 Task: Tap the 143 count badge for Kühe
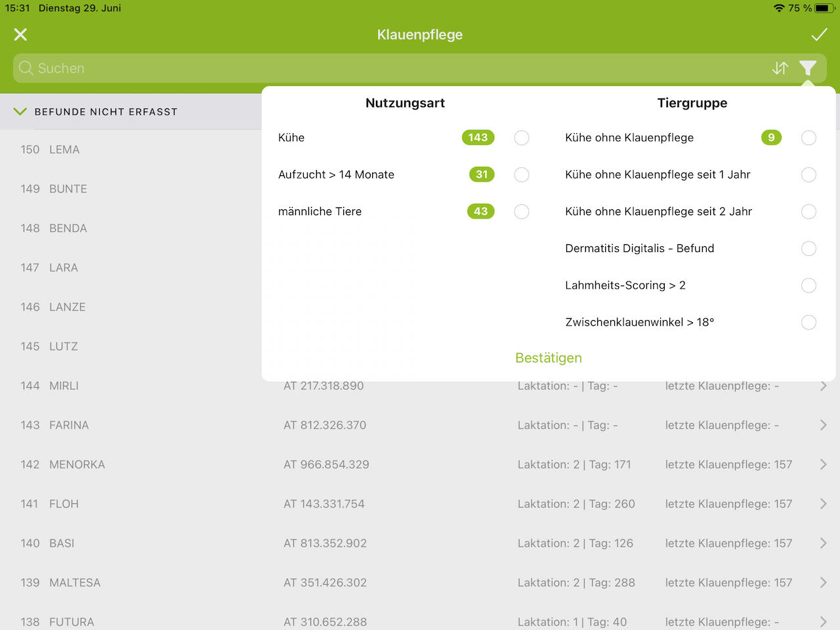(478, 138)
